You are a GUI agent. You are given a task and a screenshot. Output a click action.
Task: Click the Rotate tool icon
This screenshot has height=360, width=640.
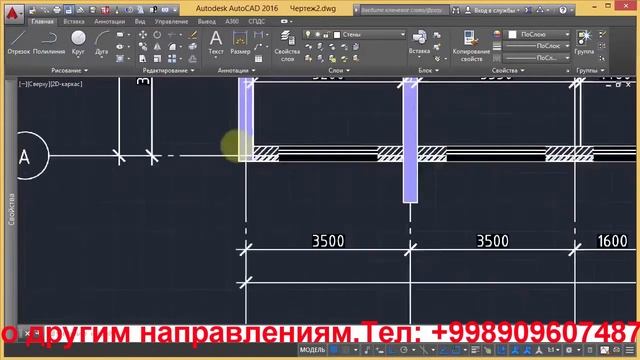coord(157,35)
